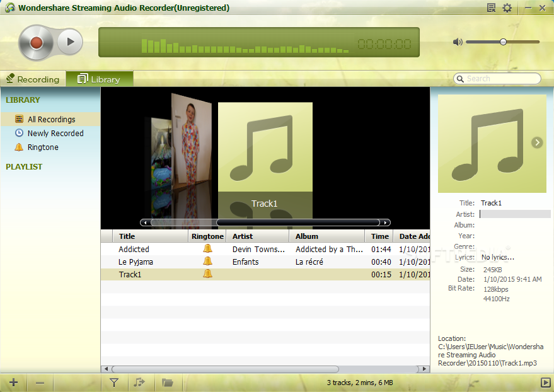Open file location folder icon

(x=167, y=383)
